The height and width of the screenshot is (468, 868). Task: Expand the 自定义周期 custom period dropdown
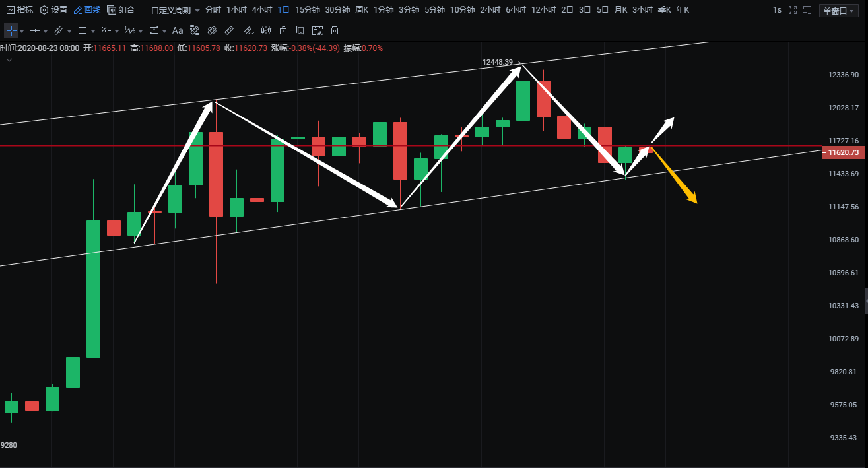(175, 10)
